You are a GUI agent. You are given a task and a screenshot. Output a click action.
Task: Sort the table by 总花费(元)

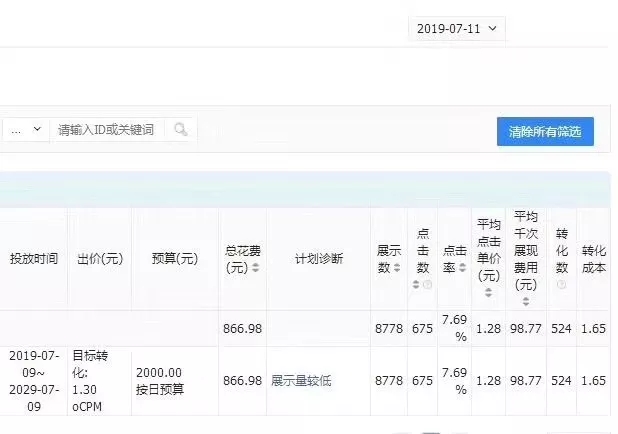tap(255, 268)
